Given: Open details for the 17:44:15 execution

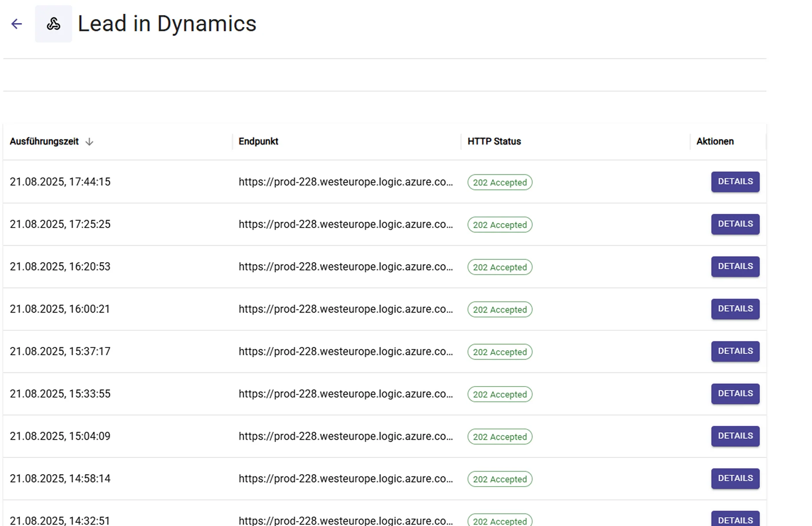Looking at the screenshot, I should 735,182.
